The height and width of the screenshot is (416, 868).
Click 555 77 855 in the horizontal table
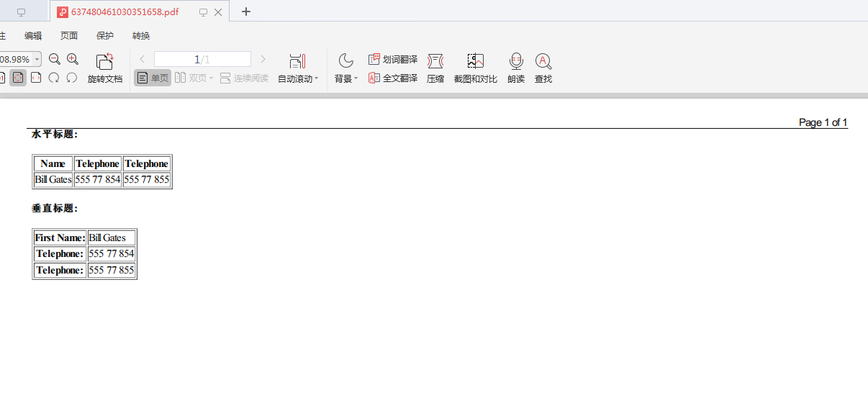pos(147,179)
